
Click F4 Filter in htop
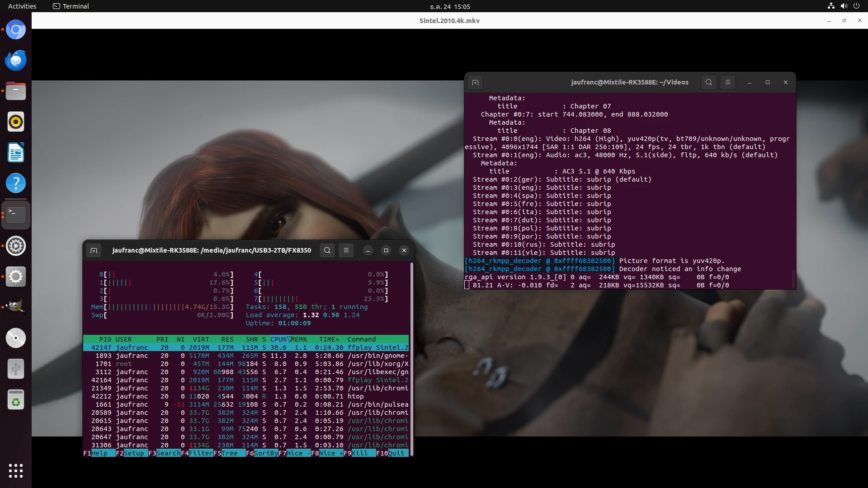coord(197,453)
